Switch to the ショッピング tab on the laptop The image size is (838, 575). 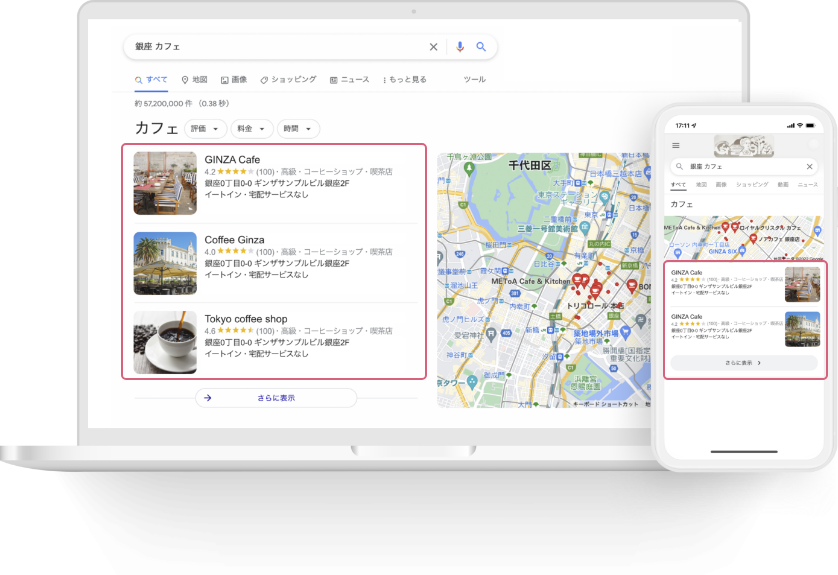289,80
